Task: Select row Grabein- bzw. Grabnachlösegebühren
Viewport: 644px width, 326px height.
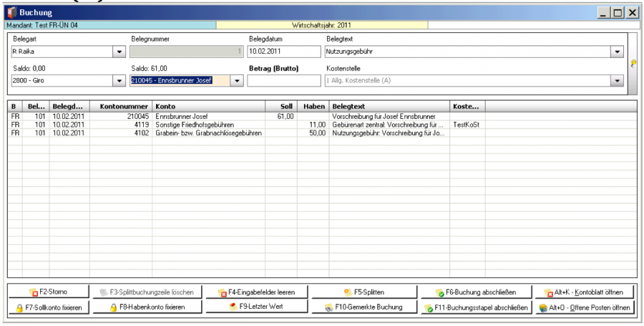Action: tap(322, 133)
